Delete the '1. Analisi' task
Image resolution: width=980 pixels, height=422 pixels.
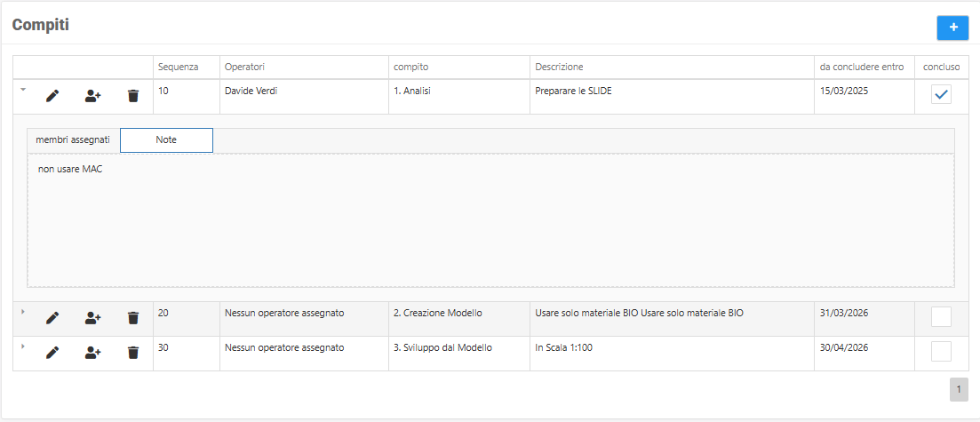coord(133,96)
